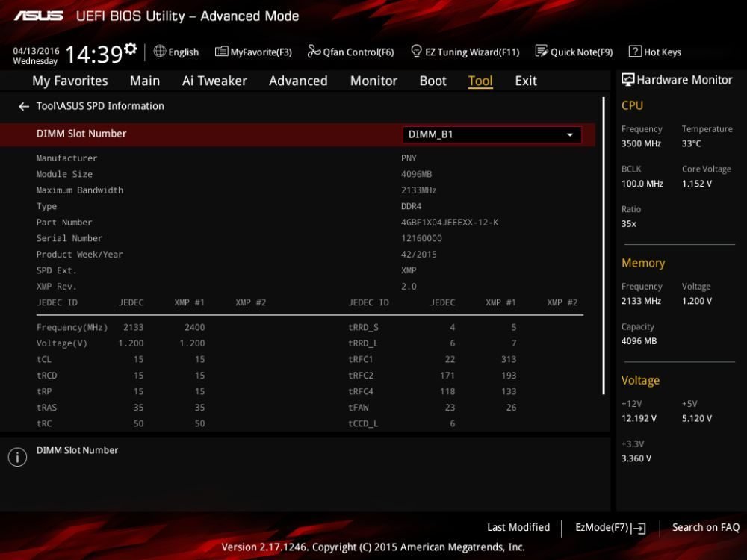The width and height of the screenshot is (747, 560).
Task: Click the Qfan Control fan icon
Action: [x=314, y=51]
